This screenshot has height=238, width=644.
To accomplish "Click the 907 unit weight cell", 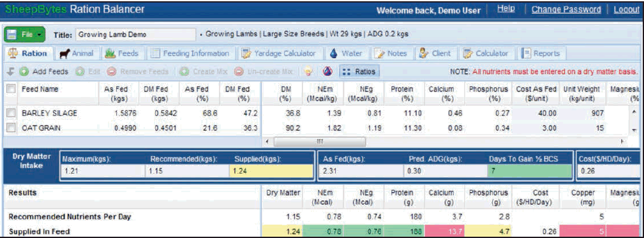I will point(581,113).
